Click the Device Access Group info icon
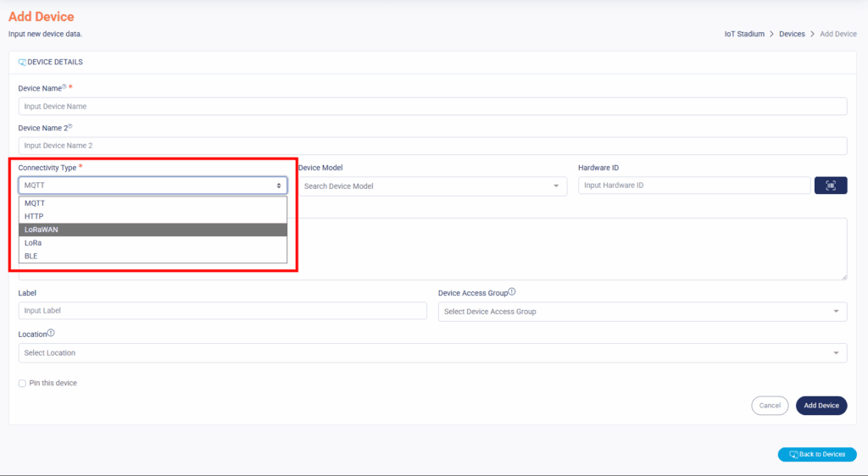The width and height of the screenshot is (868, 476). coord(512,292)
